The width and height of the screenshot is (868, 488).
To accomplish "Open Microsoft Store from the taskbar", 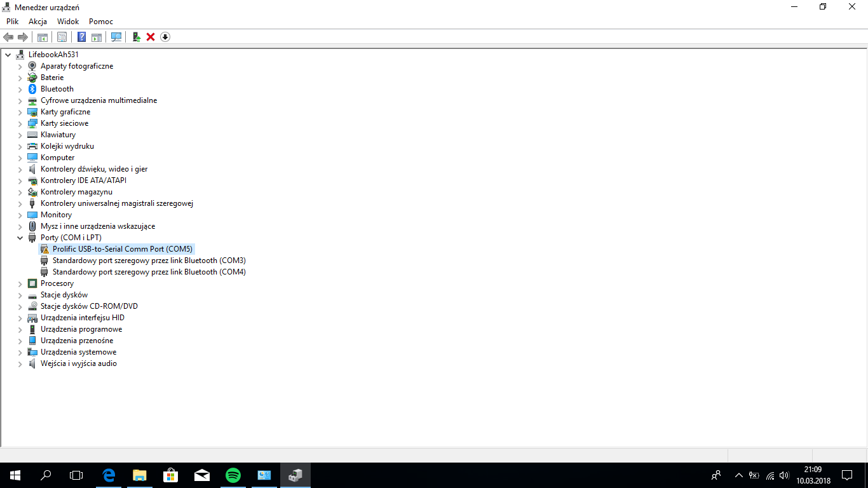I will pyautogui.click(x=171, y=475).
